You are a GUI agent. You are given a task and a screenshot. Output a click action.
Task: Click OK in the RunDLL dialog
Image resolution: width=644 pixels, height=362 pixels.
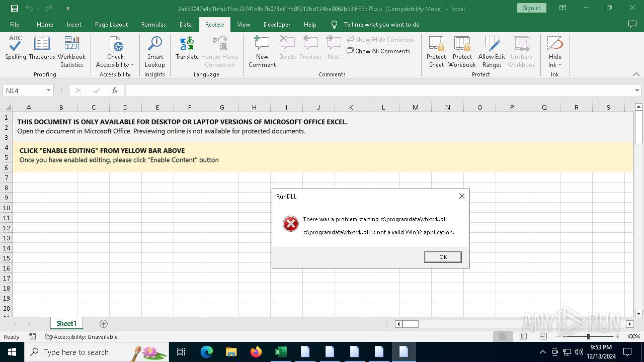pos(443,257)
